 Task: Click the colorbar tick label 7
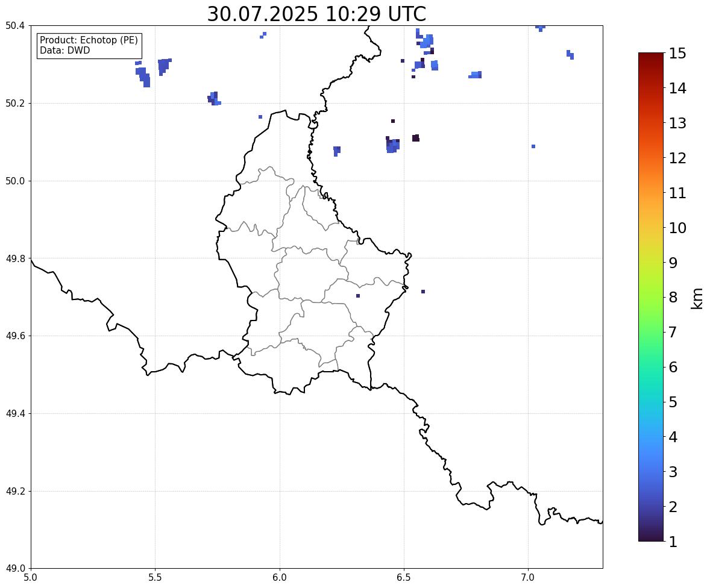coord(673,332)
